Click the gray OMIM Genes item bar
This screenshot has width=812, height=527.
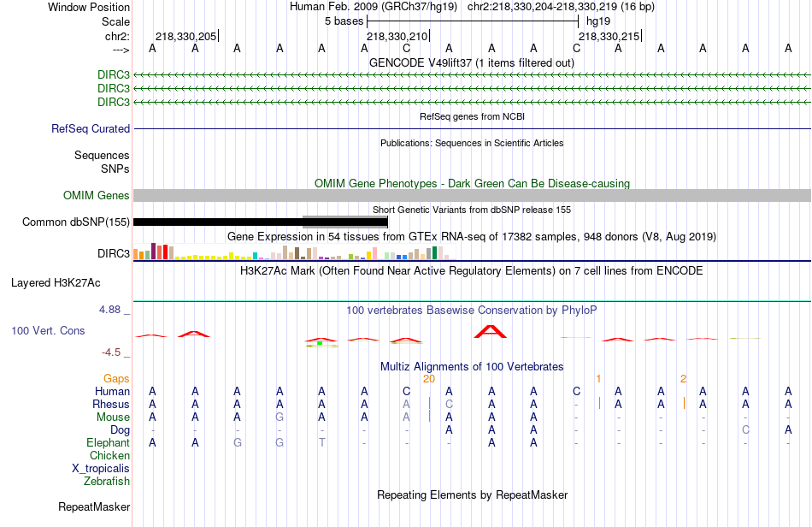pos(472,195)
